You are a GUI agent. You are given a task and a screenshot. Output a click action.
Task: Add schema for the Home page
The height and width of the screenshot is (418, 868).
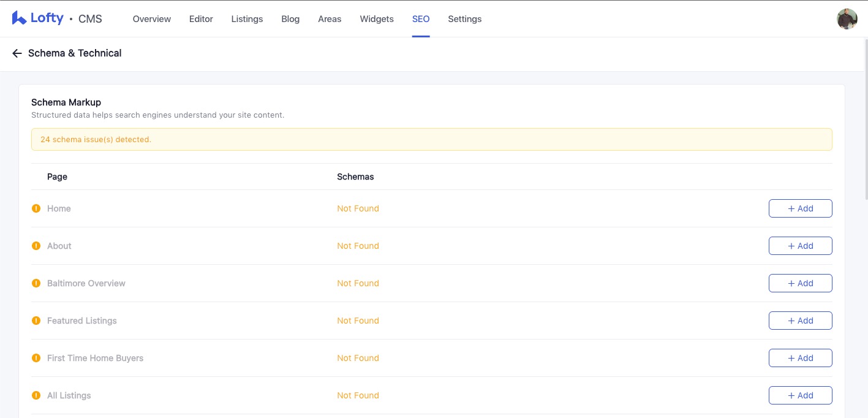tap(800, 208)
